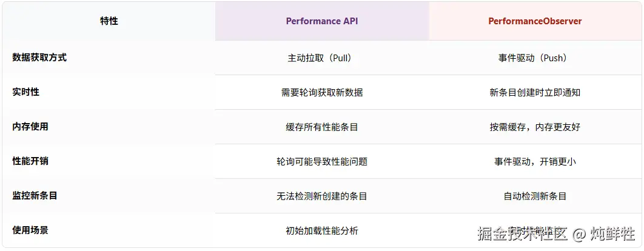The image size is (644, 251).
Task: Select the 轮询可能导致性能问题 cell
Action: (322, 162)
